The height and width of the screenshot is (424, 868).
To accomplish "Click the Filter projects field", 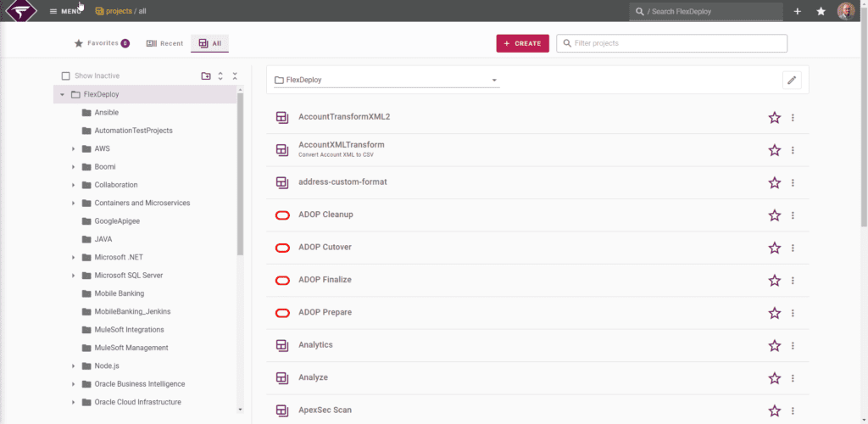I will (x=671, y=43).
